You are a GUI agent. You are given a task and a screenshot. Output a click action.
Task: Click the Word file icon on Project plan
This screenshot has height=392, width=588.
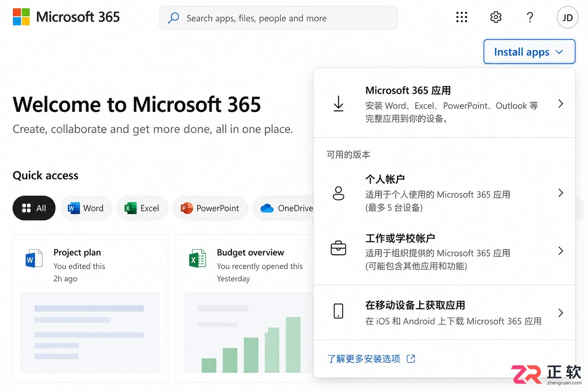coord(34,258)
